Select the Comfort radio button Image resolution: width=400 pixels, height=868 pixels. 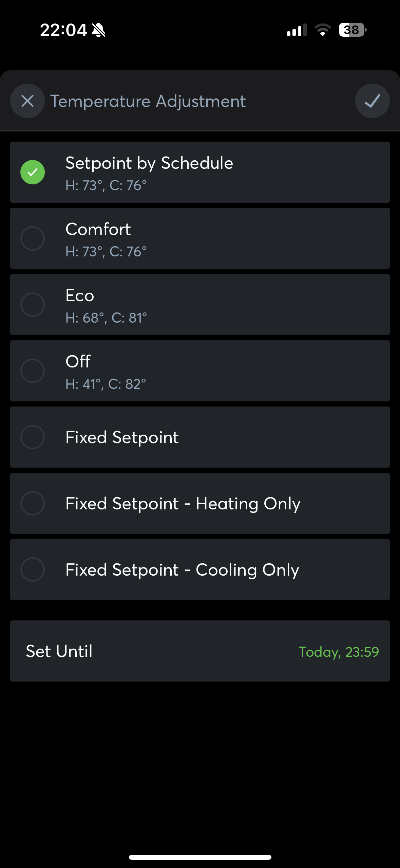click(x=33, y=238)
